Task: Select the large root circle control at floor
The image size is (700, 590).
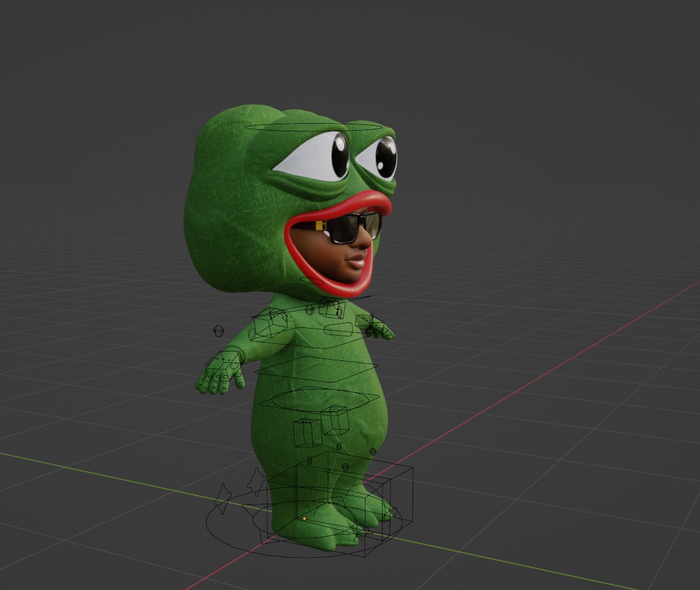Action: 304,523
